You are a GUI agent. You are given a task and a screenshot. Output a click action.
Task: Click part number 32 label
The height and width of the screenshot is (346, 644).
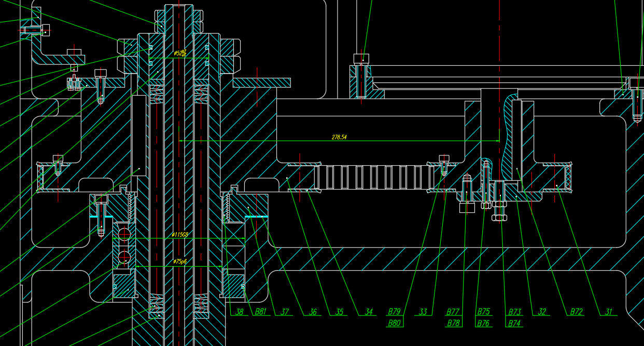click(x=542, y=312)
